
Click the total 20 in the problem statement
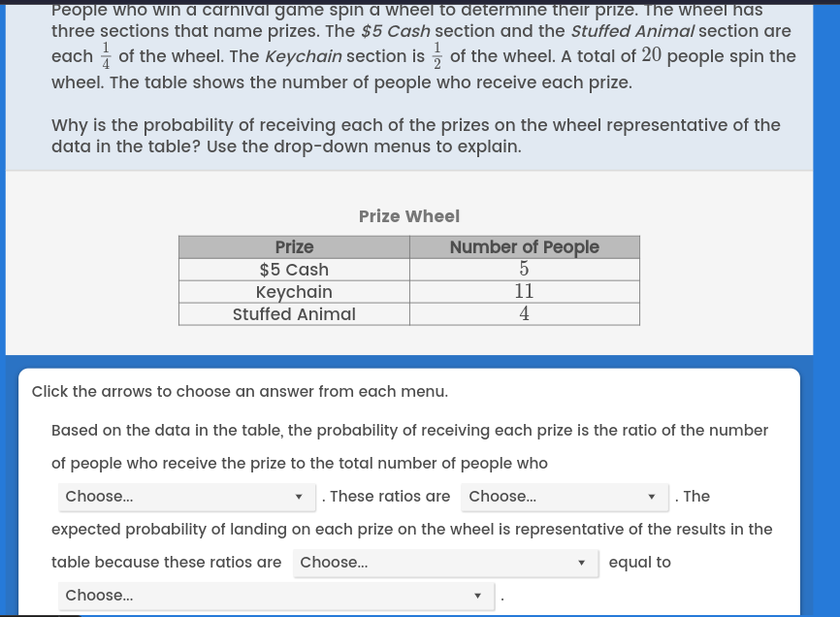(651, 54)
